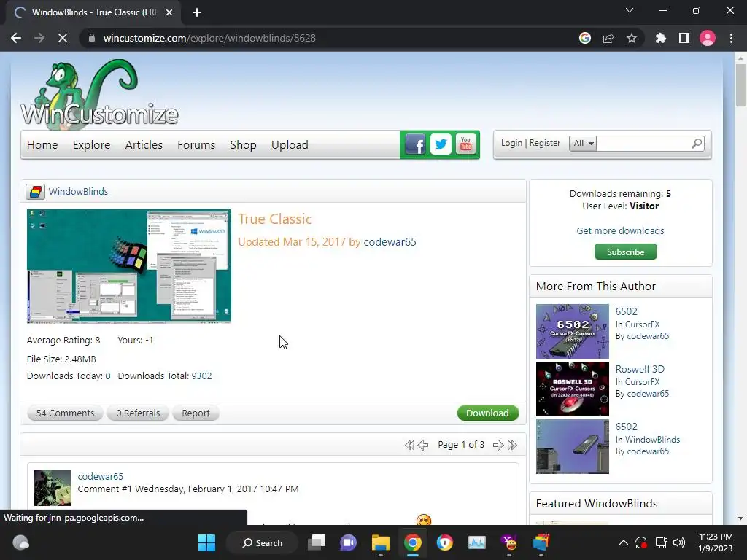Open the Get more downloads link
Viewport: 747px width, 560px height.
coord(620,230)
